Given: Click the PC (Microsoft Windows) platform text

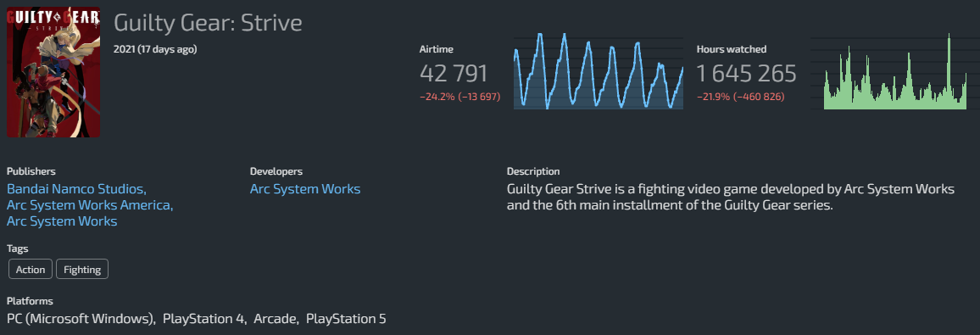Looking at the screenshot, I should click(x=81, y=319).
